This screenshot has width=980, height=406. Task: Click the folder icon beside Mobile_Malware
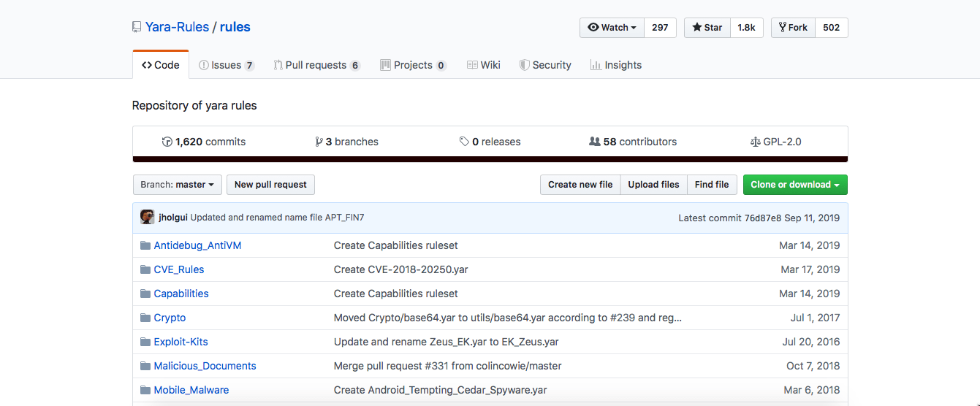point(145,390)
